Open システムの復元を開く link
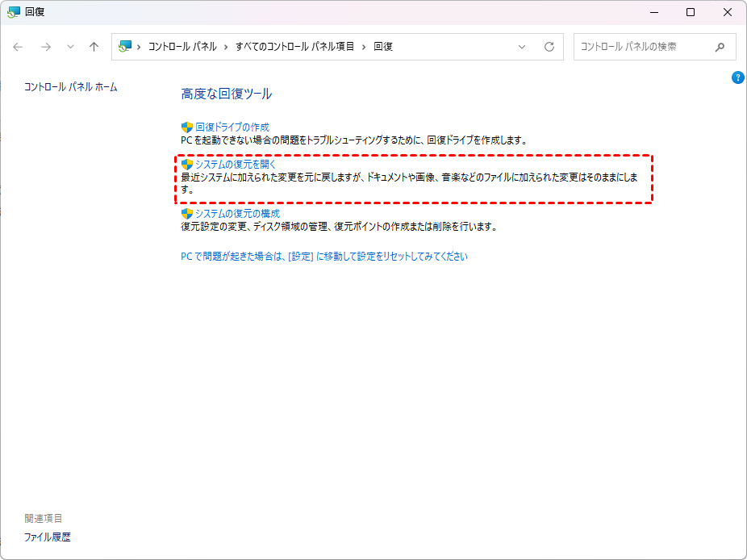 pos(236,164)
